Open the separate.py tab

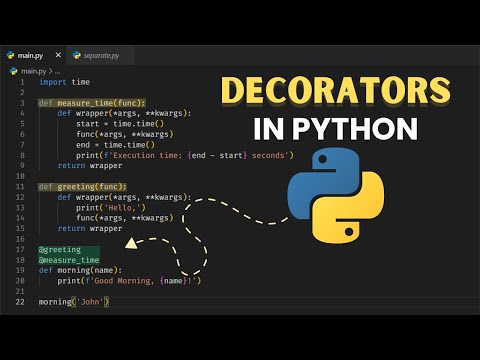tap(100, 55)
